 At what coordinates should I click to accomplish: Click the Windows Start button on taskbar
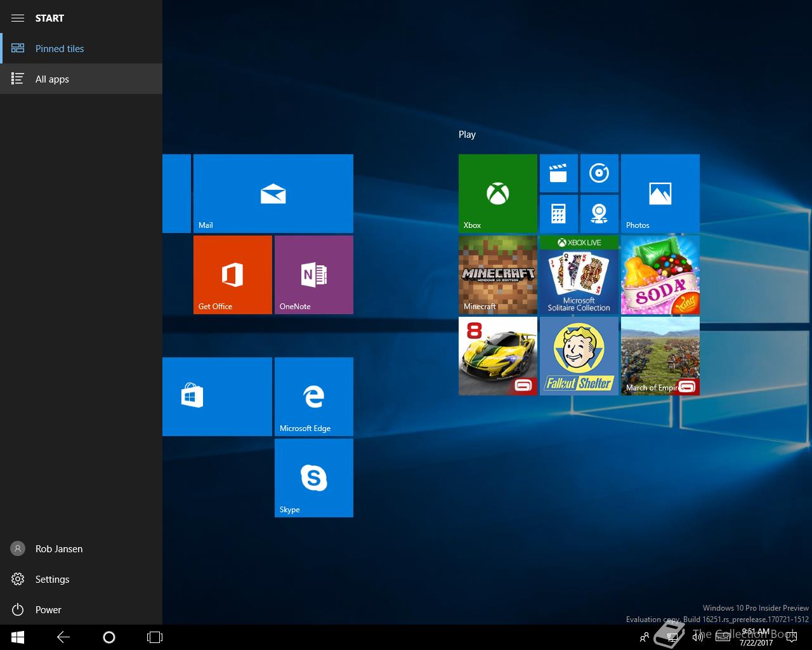18,637
